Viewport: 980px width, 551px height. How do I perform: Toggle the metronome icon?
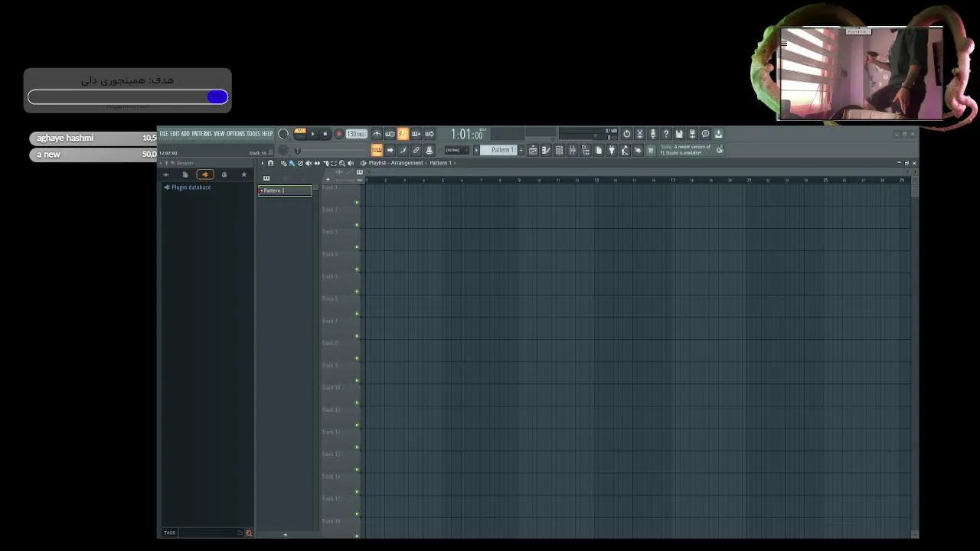coord(377,134)
